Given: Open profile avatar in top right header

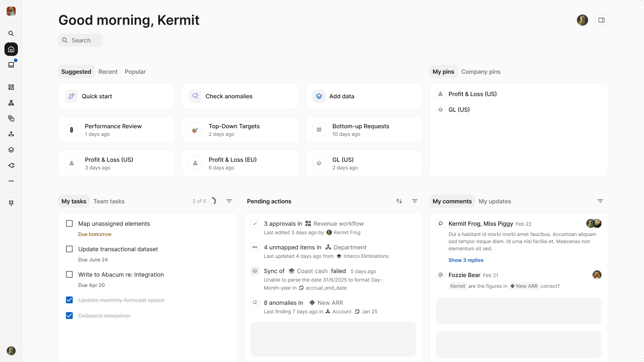Looking at the screenshot, I should (x=582, y=20).
